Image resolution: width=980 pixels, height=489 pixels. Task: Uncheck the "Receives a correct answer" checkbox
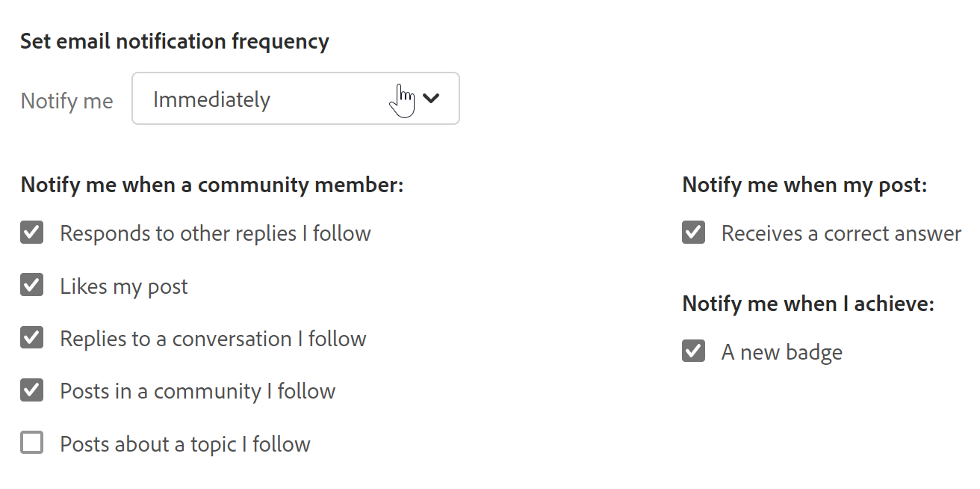pyautogui.click(x=694, y=233)
